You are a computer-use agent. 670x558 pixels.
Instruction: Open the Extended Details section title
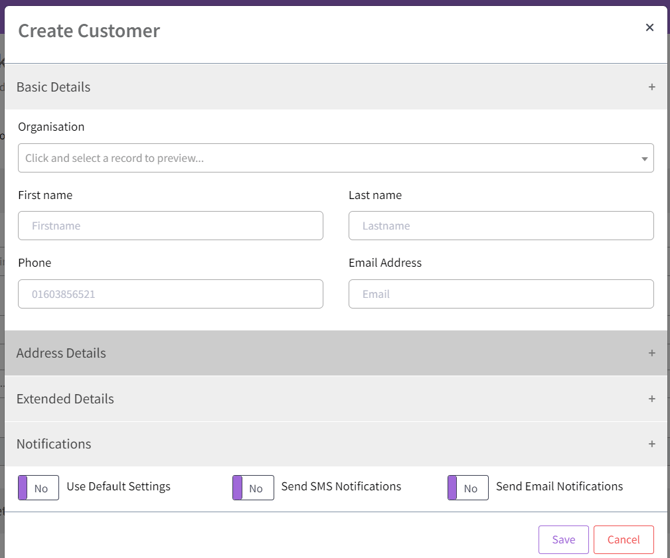point(65,398)
